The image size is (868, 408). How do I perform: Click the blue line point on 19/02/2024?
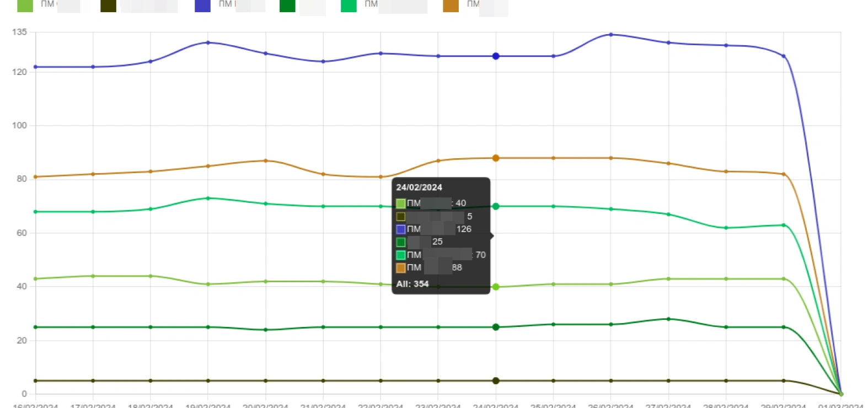(208, 42)
